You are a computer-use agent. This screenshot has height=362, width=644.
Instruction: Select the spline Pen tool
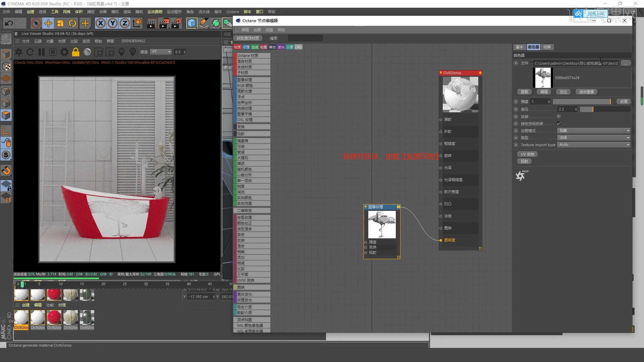(x=204, y=23)
